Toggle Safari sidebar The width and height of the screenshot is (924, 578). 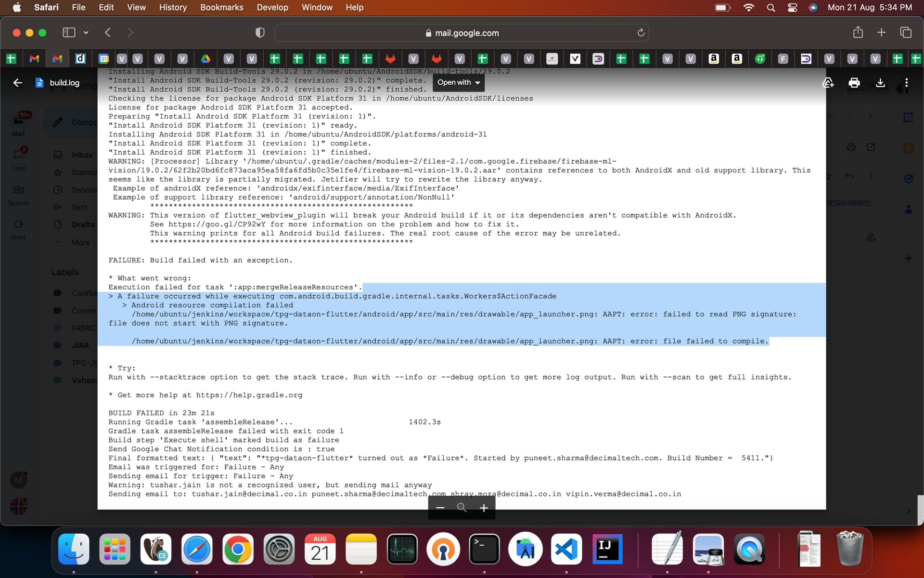point(69,32)
